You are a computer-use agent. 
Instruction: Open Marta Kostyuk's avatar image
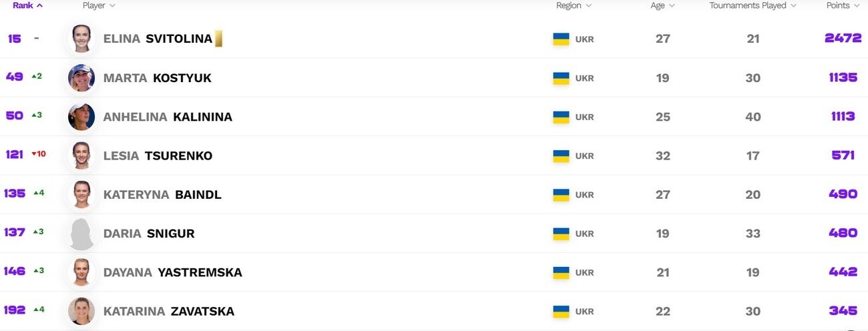pos(81,78)
